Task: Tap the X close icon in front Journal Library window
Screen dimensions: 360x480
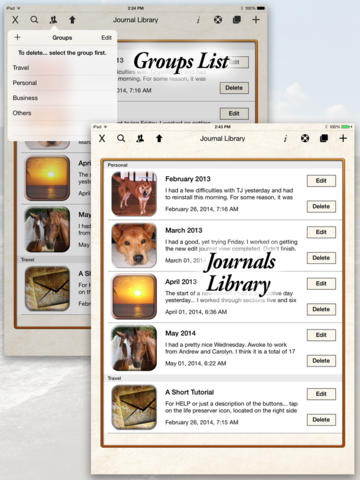Action: (102, 138)
